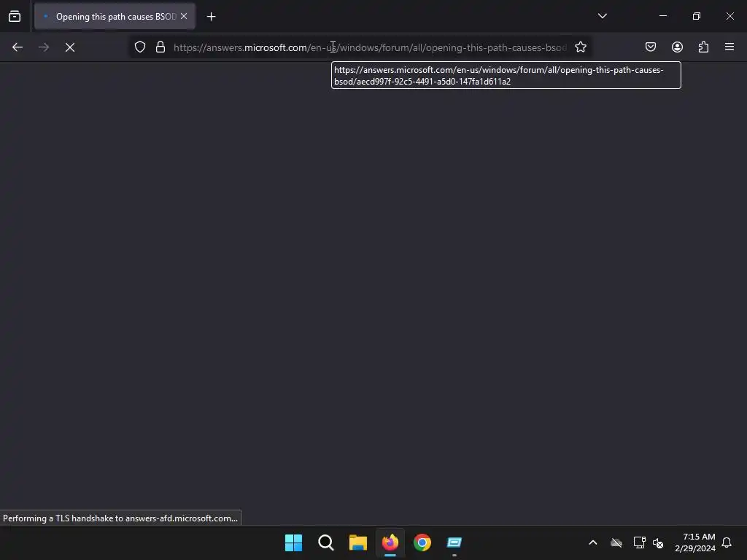Image resolution: width=747 pixels, height=560 pixels.
Task: Open Firefox account menu
Action: click(677, 47)
